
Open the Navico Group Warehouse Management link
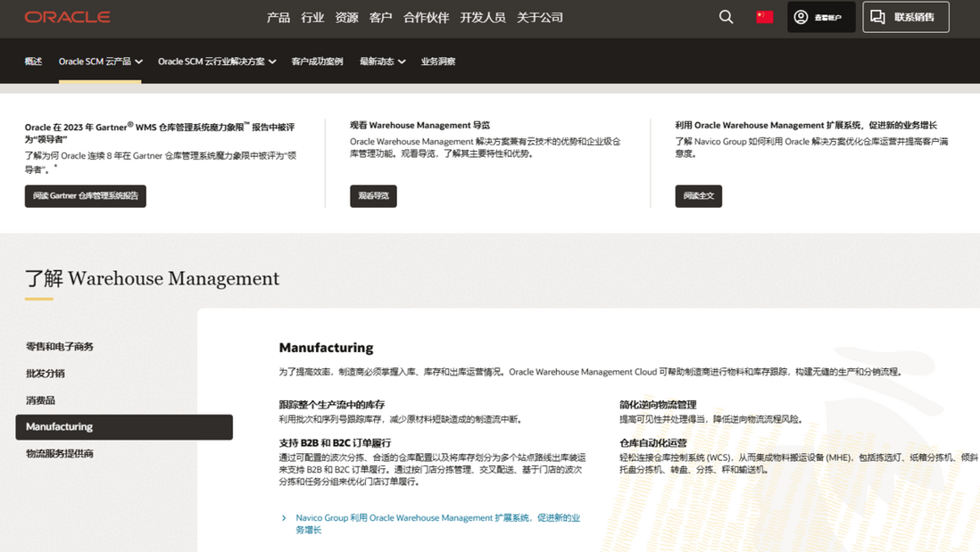(x=437, y=523)
